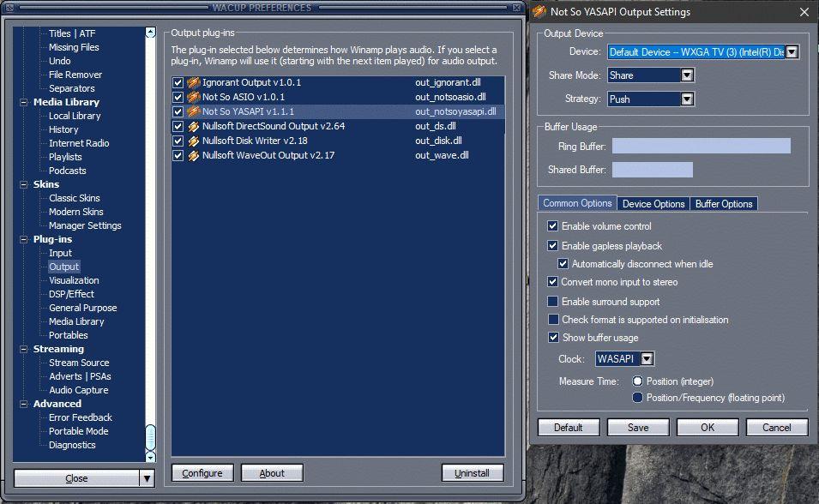
Task: Uncheck the Nullsoft WaveOut Output v2.17 plug-in
Action: 178,156
